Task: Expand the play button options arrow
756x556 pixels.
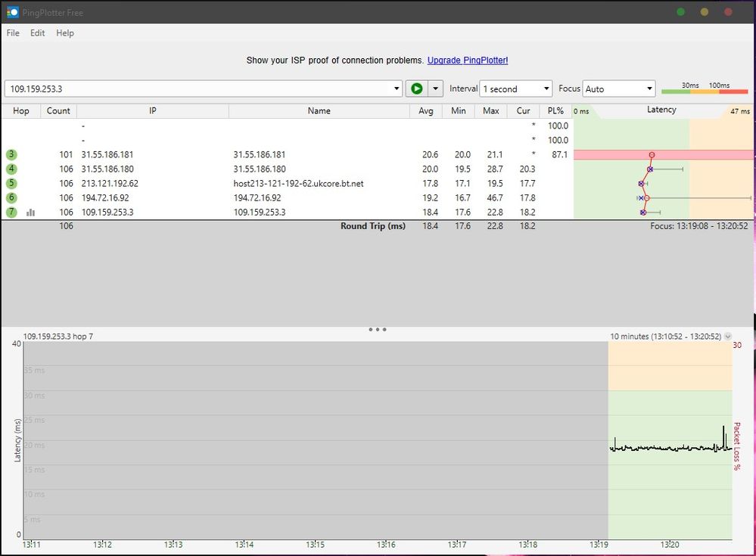Action: 435,89
